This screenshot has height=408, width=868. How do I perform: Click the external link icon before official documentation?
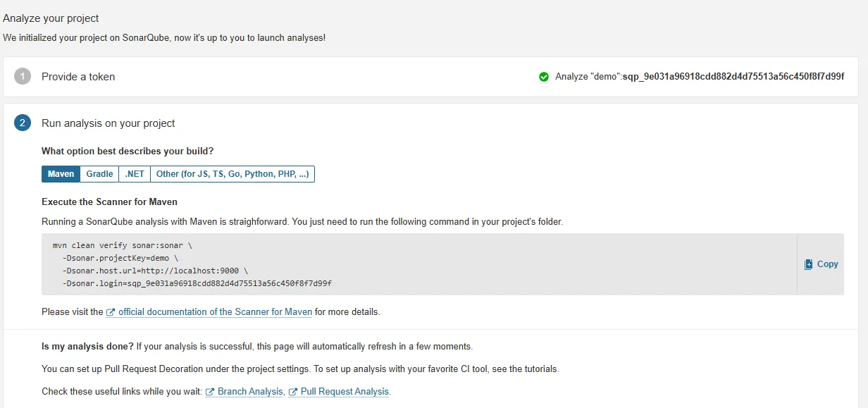pos(111,312)
